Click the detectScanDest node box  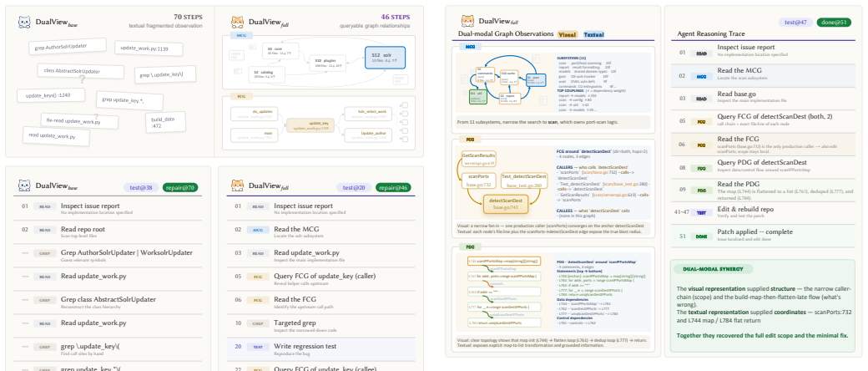pyautogui.click(x=506, y=204)
